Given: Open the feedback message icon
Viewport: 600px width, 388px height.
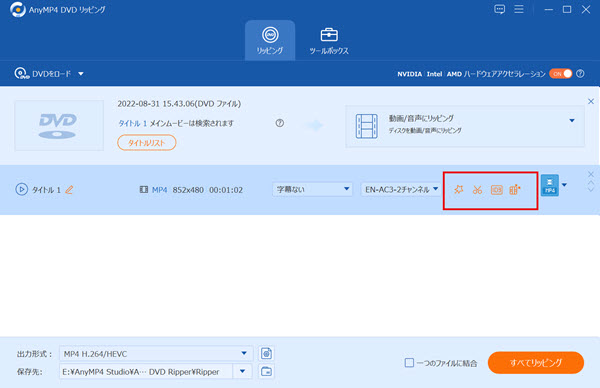Looking at the screenshot, I should point(499,9).
